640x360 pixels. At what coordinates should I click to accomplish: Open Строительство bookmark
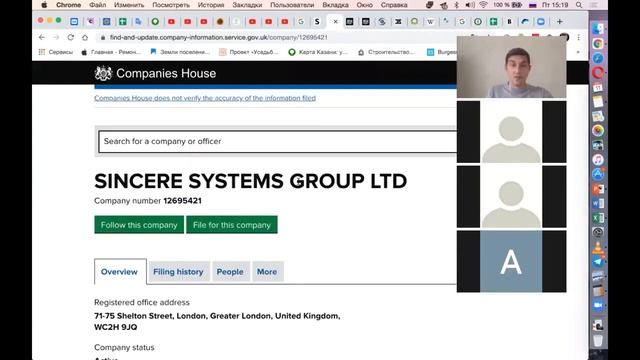pyautogui.click(x=387, y=52)
